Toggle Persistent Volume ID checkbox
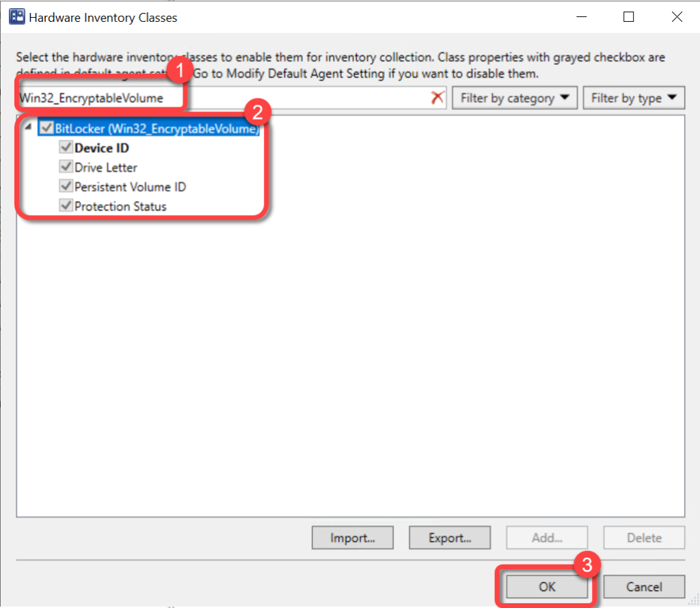This screenshot has height=608, width=700. pyautogui.click(x=66, y=186)
